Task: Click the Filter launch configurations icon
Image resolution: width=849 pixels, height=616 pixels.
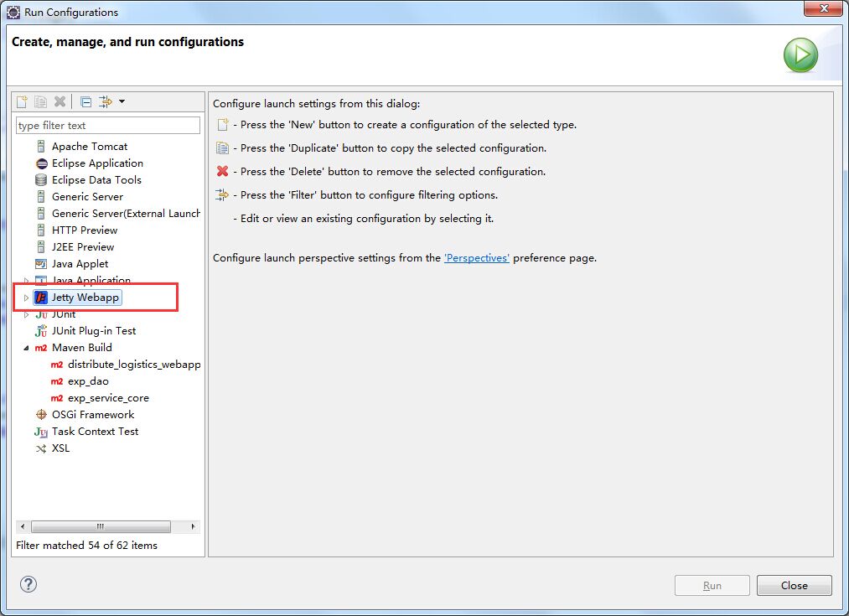Action: coord(105,101)
